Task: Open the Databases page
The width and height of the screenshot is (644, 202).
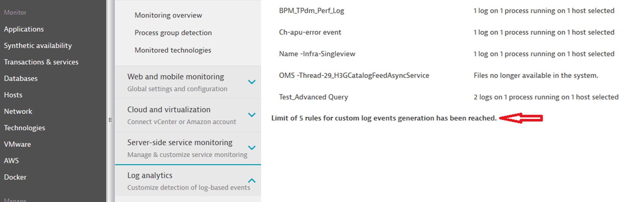Action: tap(21, 78)
